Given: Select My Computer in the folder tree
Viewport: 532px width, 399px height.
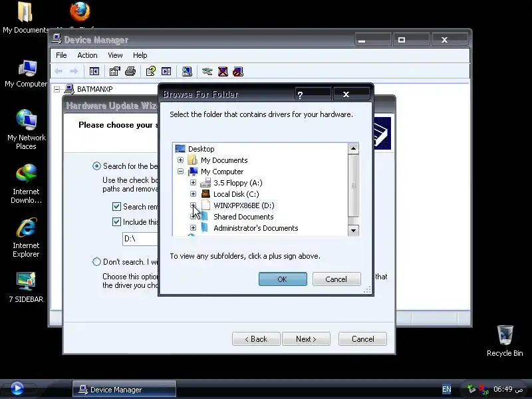Looking at the screenshot, I should tap(222, 172).
